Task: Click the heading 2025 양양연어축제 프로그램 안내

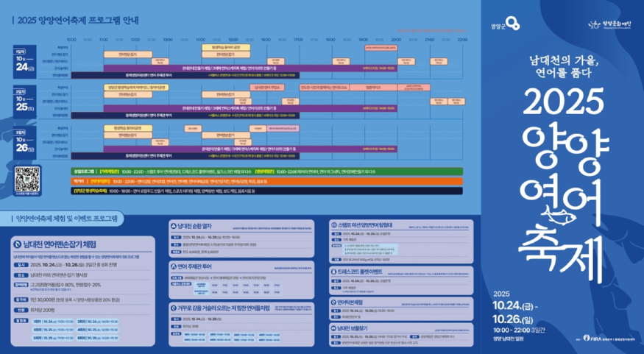Action: tap(77, 21)
